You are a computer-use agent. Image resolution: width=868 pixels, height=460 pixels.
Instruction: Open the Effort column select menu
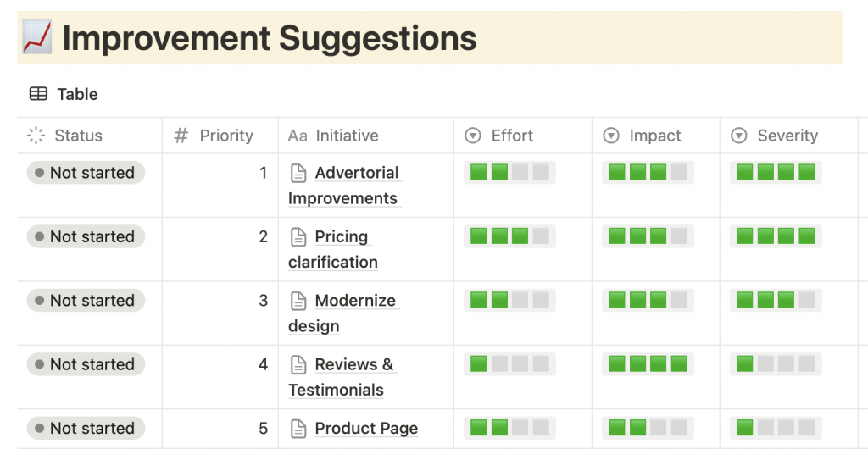[473, 136]
